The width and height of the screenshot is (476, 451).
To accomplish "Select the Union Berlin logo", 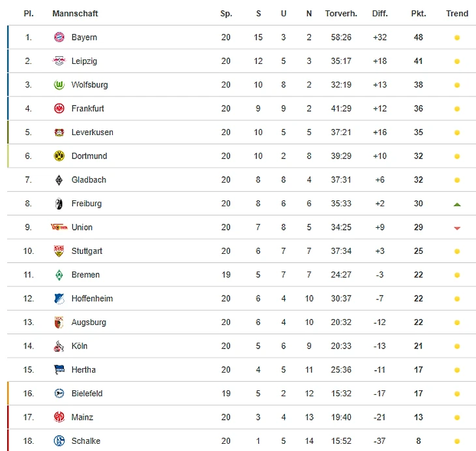I will click(59, 227).
